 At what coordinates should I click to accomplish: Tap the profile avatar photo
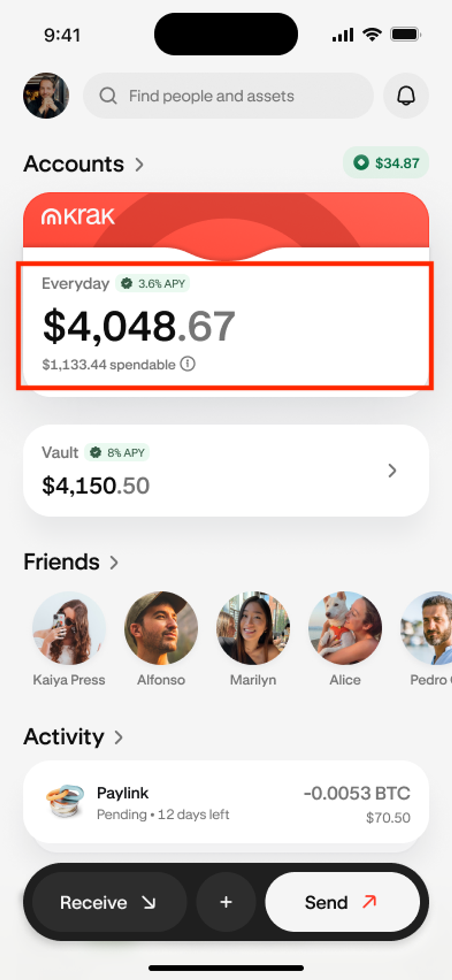[x=46, y=95]
